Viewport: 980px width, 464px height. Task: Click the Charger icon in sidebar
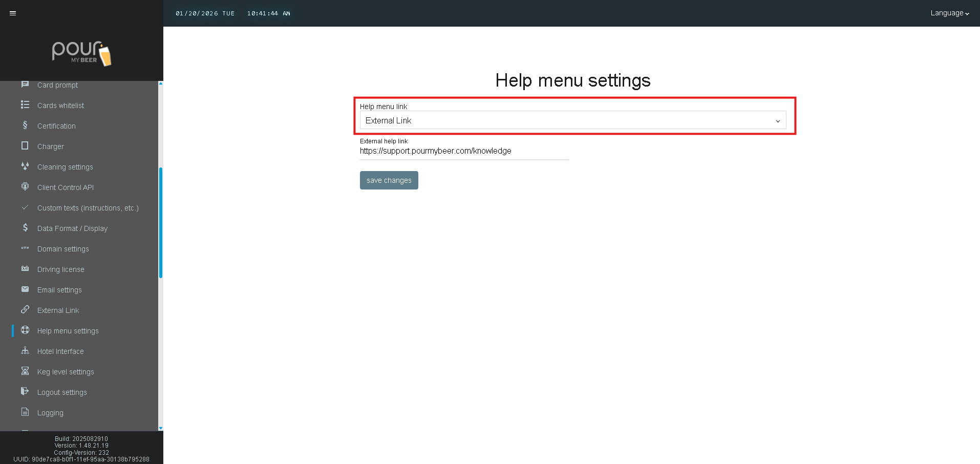pyautogui.click(x=25, y=146)
